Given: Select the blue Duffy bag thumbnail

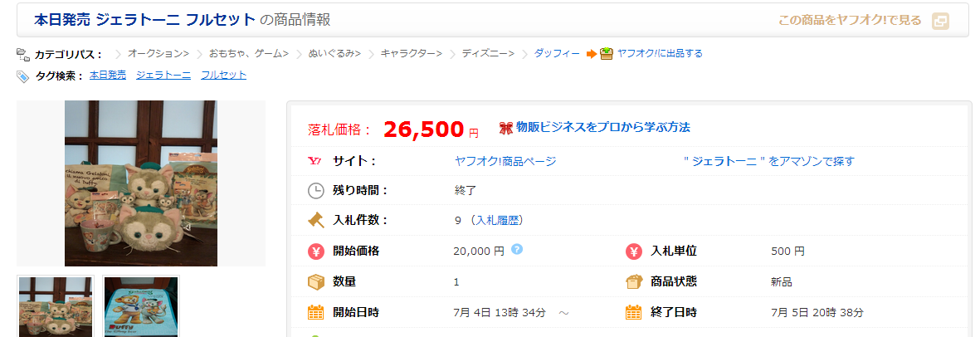Looking at the screenshot, I should click(141, 306).
